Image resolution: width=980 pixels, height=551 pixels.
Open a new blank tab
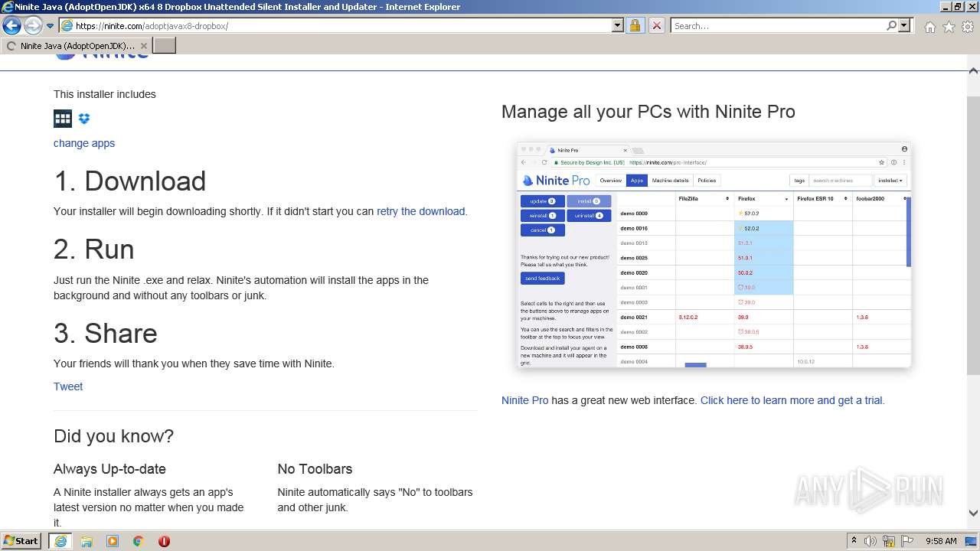165,45
